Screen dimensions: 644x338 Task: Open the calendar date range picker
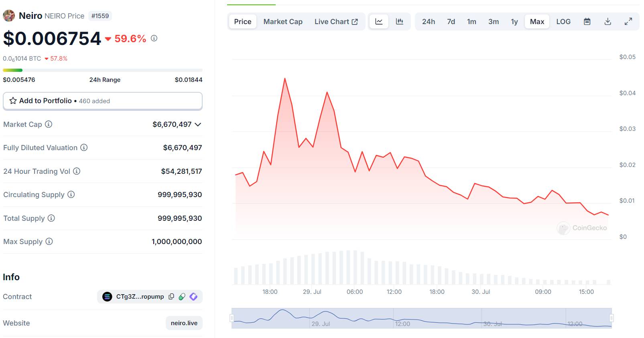587,22
